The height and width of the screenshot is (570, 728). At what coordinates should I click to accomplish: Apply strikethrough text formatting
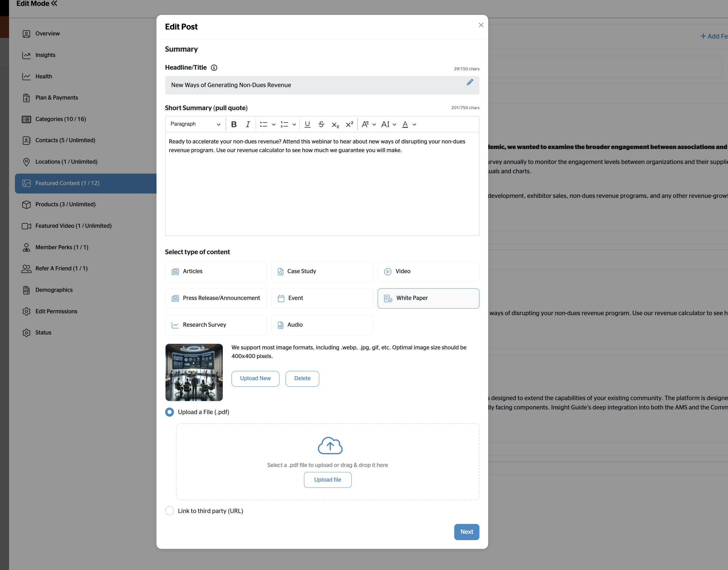[321, 124]
